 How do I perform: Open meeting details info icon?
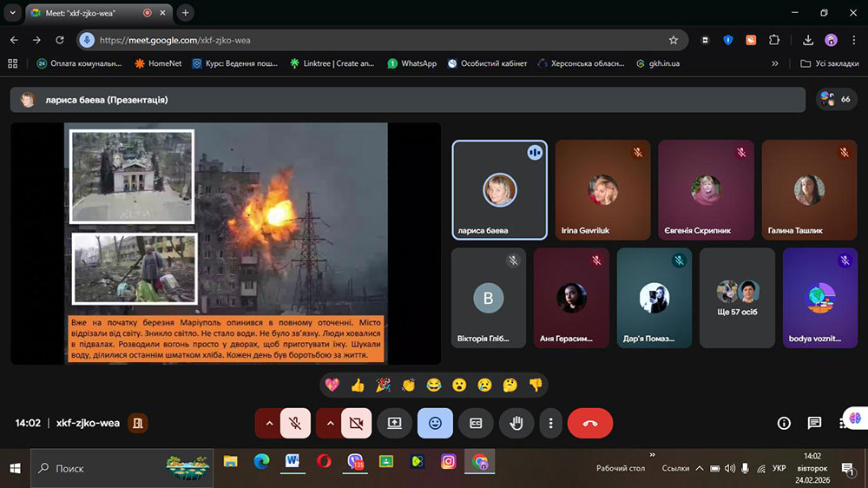pos(784,423)
